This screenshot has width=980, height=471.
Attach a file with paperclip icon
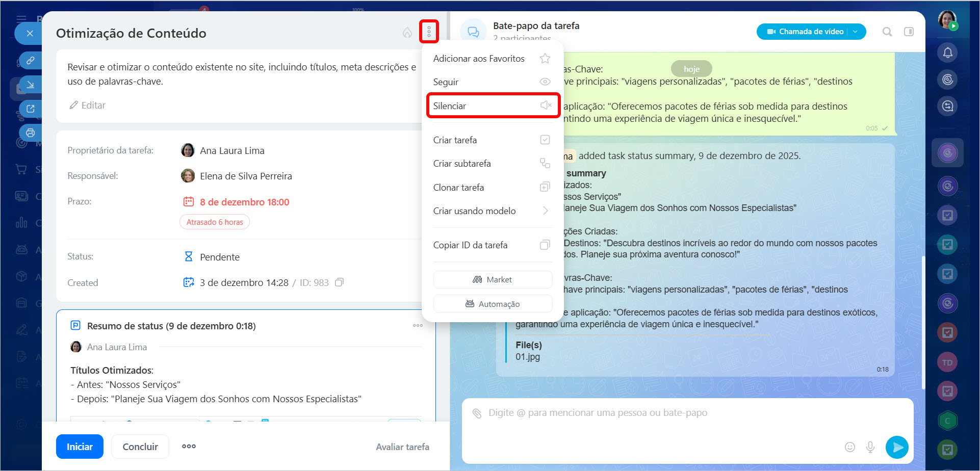[477, 413]
